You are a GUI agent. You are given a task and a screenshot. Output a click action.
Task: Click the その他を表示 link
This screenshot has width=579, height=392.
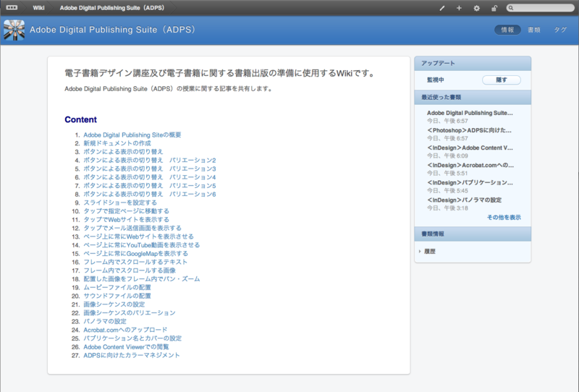pos(504,218)
